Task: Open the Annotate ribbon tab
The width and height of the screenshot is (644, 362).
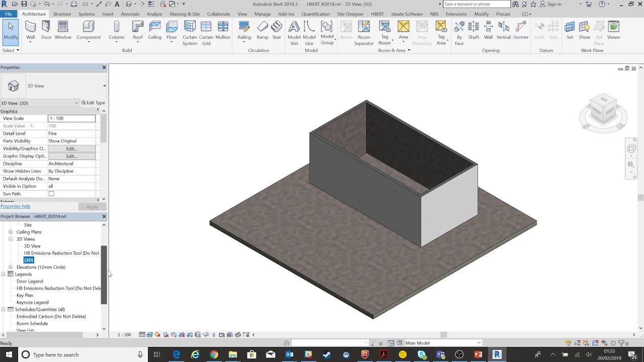Action: click(x=130, y=14)
